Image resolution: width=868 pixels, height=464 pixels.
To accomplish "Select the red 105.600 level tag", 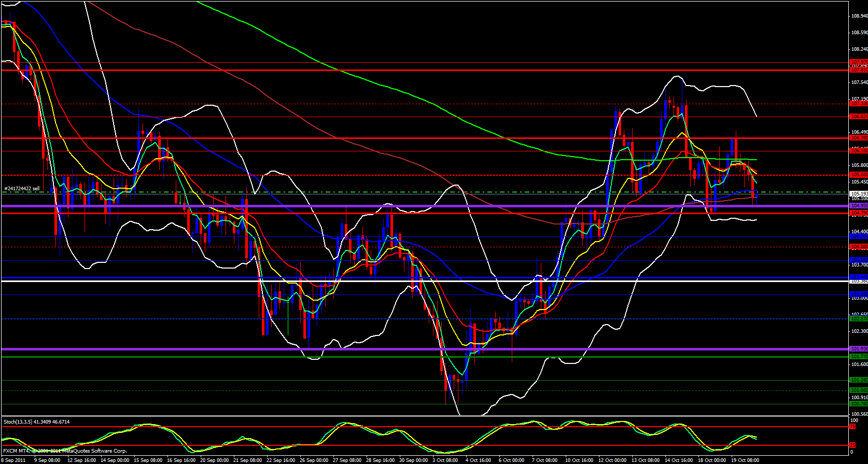I will tap(859, 175).
